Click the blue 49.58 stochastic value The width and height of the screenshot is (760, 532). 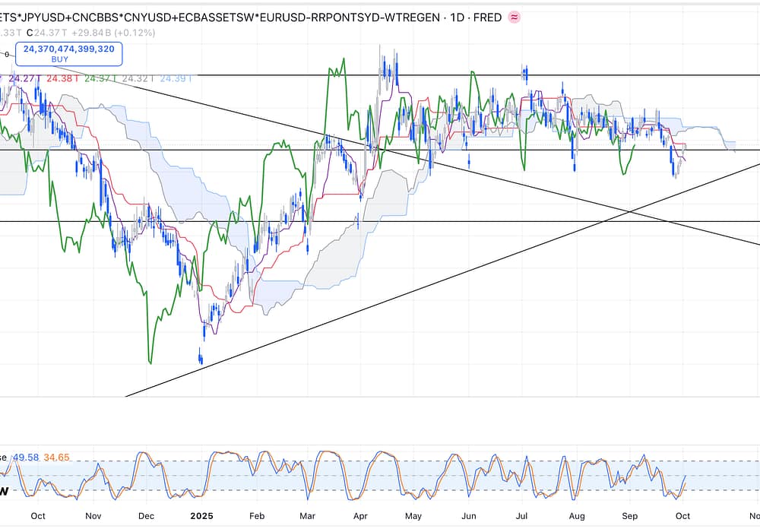(x=24, y=457)
